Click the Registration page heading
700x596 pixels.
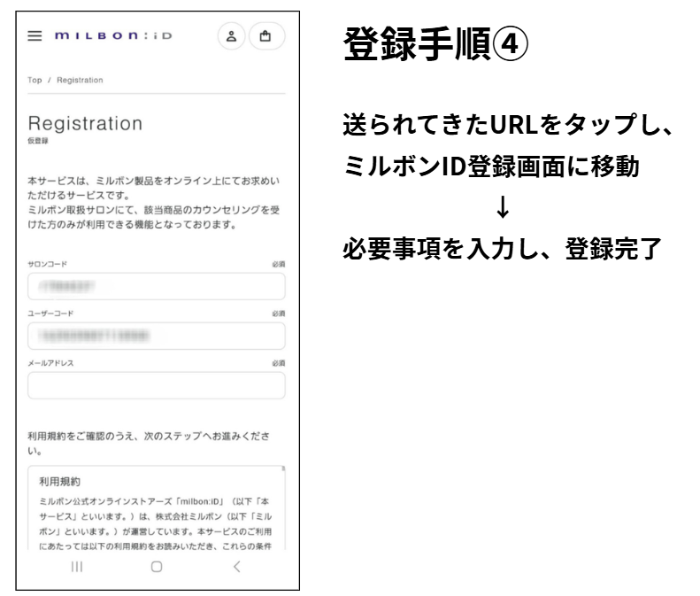click(85, 123)
